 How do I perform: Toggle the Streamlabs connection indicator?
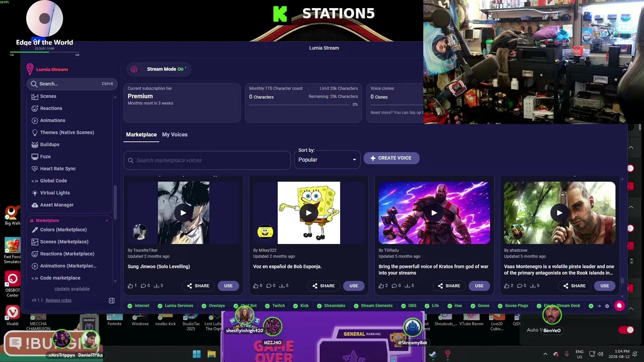pos(331,306)
